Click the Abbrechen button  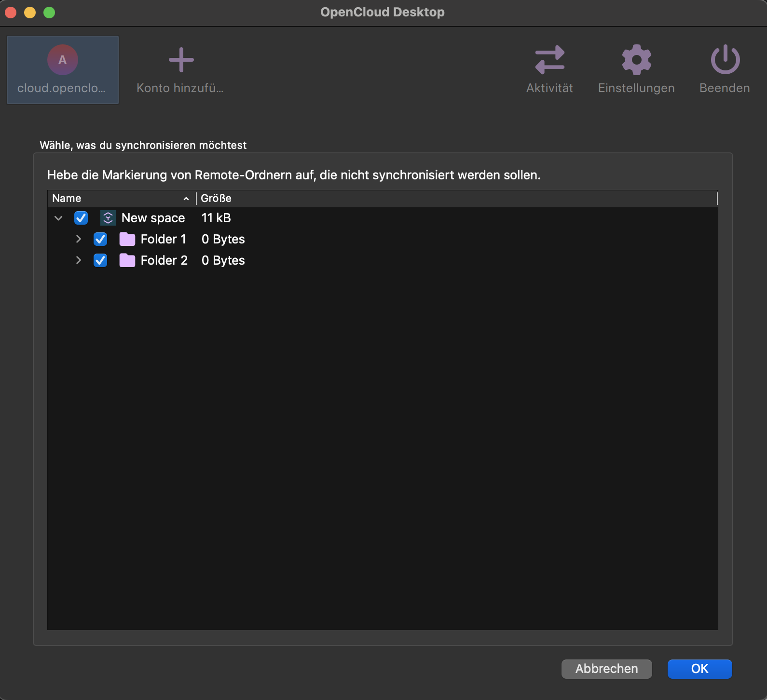[607, 669]
